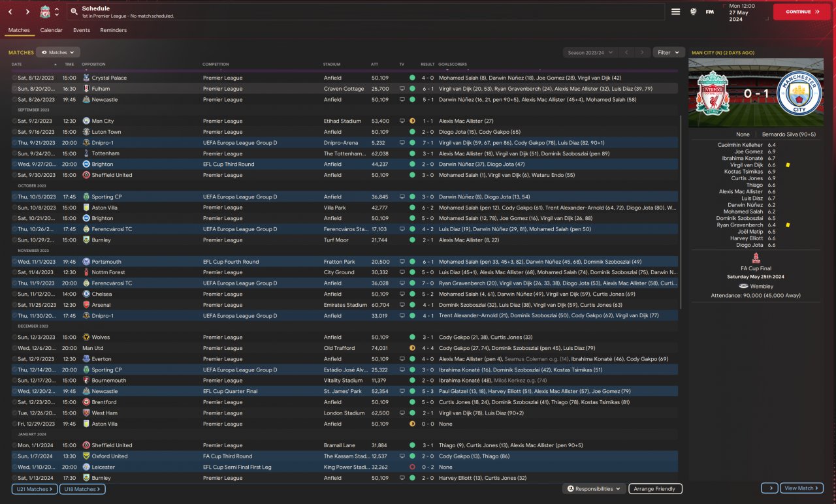The height and width of the screenshot is (504, 836).
Task: Click the Fulham club crest
Action: pos(86,89)
